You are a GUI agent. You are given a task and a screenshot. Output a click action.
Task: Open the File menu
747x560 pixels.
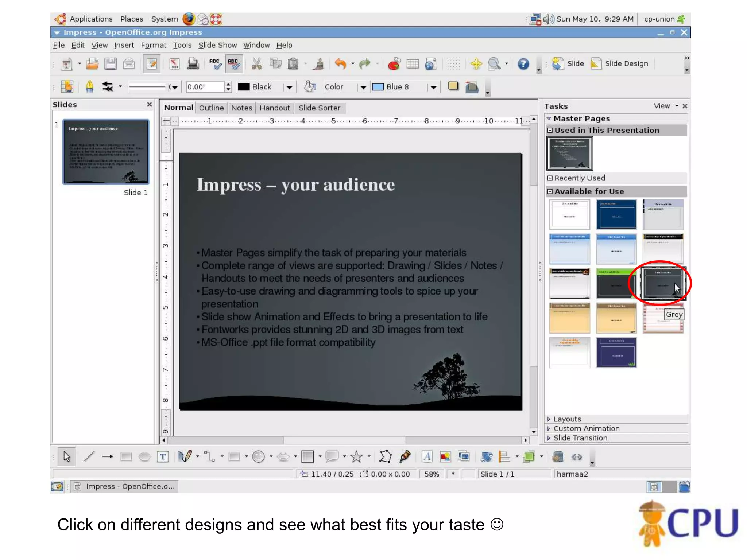59,45
